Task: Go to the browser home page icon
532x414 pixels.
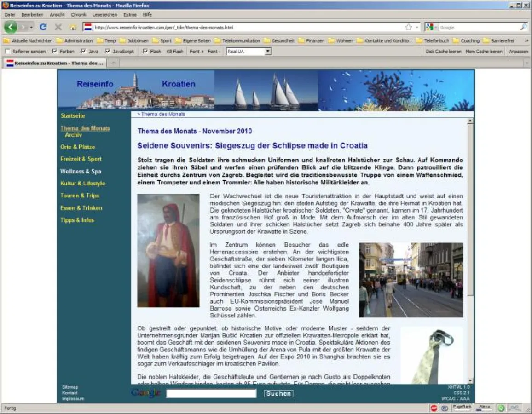Action: [73, 27]
